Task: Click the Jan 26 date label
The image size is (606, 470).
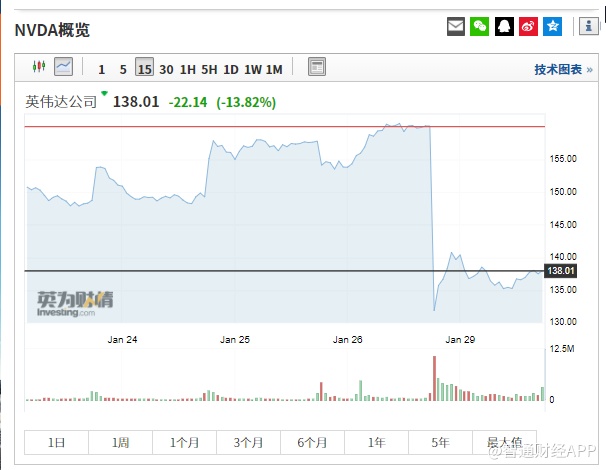Action: click(347, 340)
